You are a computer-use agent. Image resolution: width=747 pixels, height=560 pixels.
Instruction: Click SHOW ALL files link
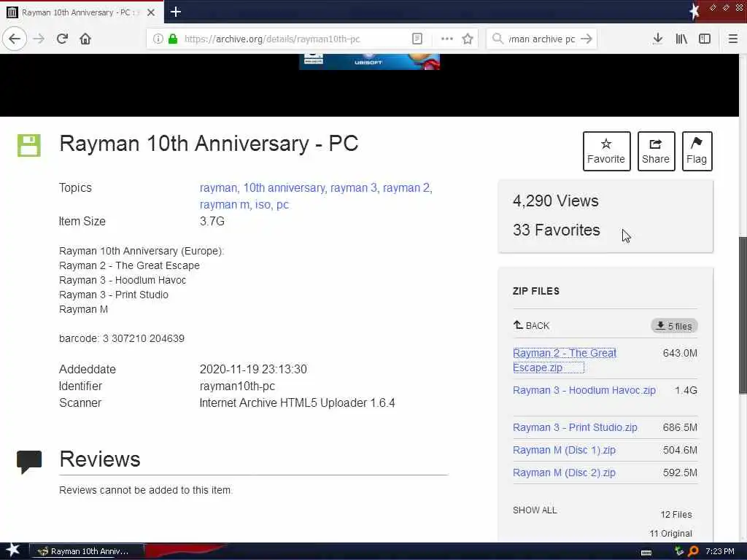tap(535, 510)
